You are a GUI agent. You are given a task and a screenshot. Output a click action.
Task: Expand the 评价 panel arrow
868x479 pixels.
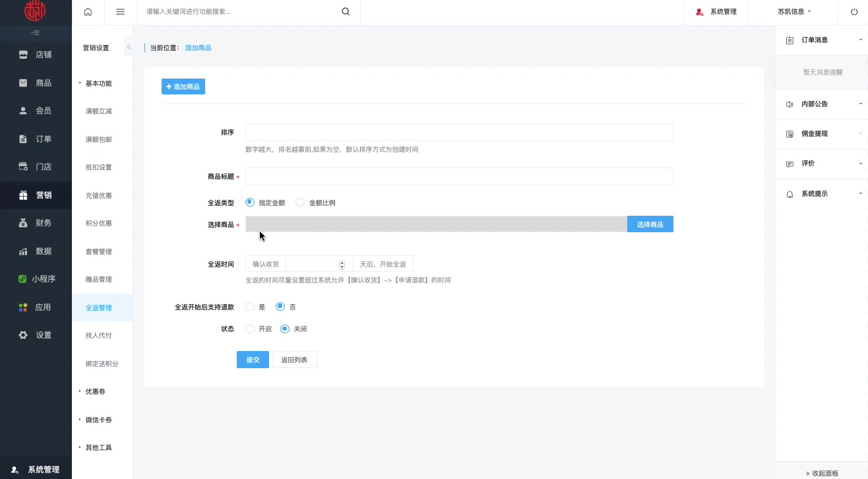tap(861, 164)
